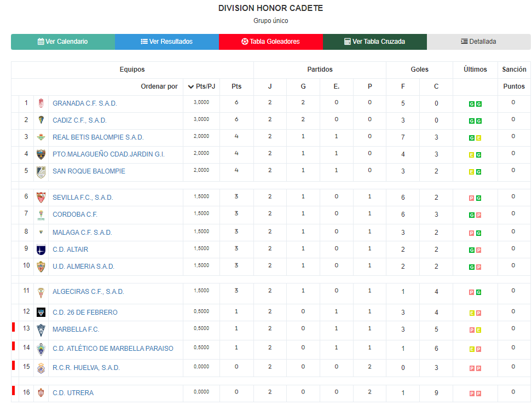The height and width of the screenshot is (405, 532).
Task: Open U.D. ALMERIA S.A.D. team link
Action: 83,267
